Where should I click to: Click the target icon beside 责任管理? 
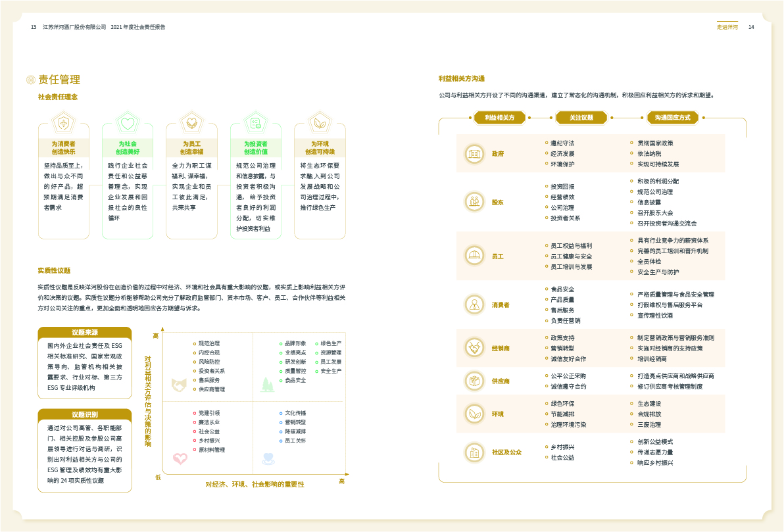30,80
